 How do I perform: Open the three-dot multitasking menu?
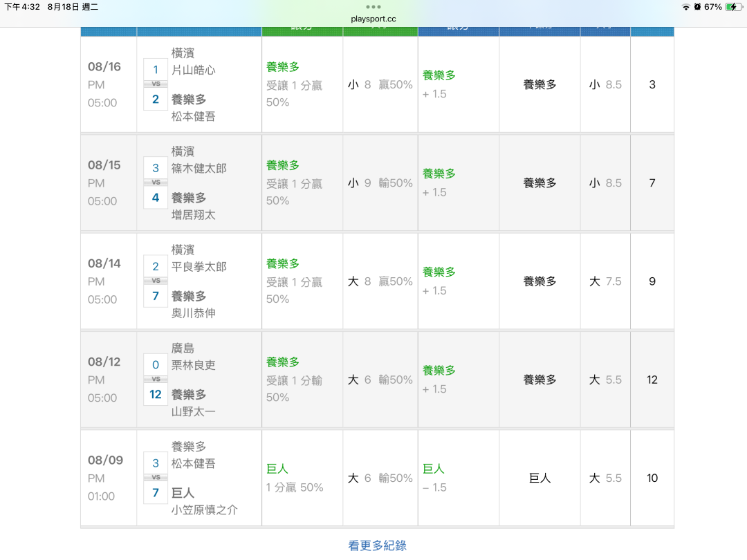(x=373, y=7)
